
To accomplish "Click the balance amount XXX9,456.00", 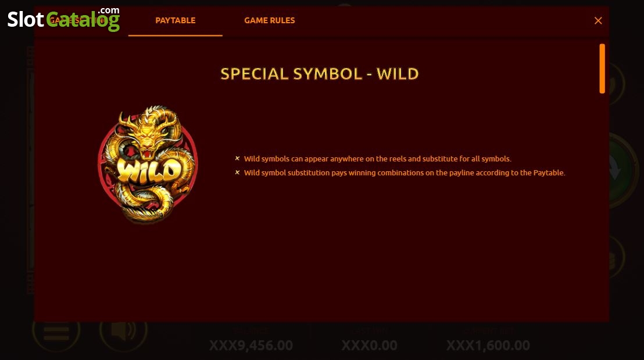I will (x=251, y=345).
